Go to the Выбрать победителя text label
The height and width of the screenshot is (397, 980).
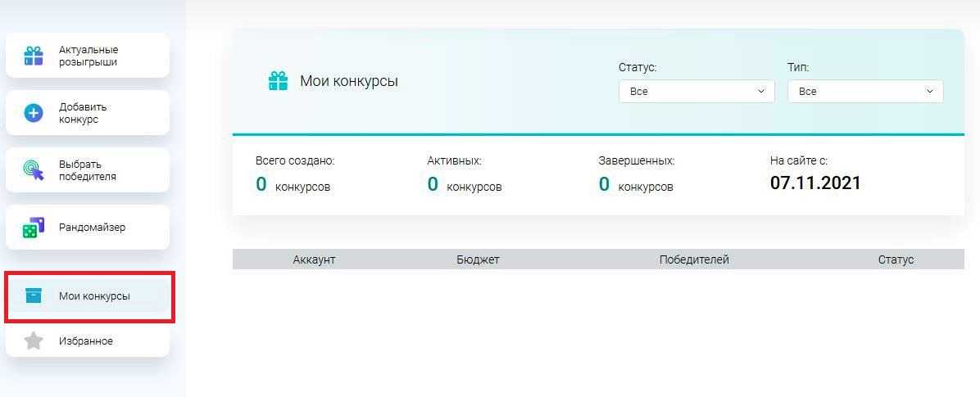pyautogui.click(x=88, y=170)
